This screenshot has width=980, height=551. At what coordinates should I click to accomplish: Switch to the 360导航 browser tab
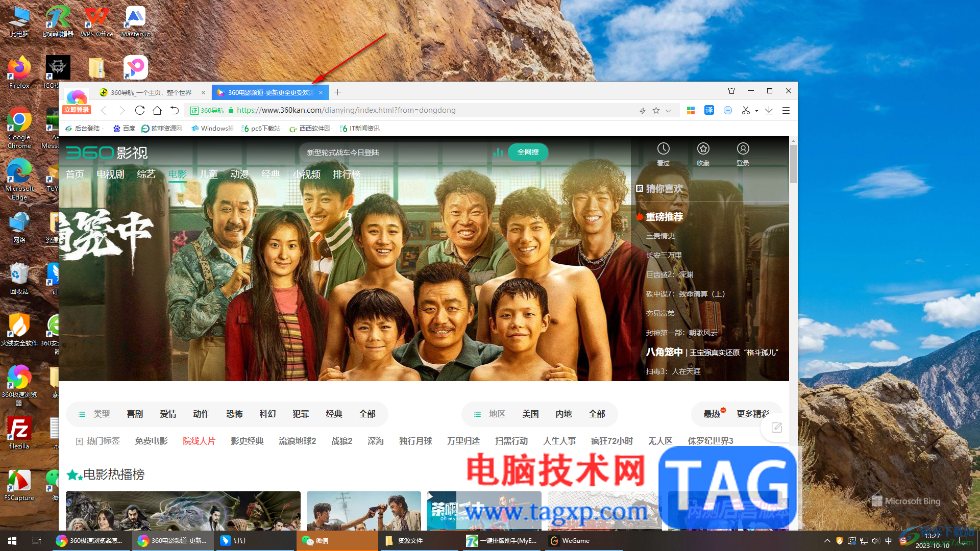point(151,92)
